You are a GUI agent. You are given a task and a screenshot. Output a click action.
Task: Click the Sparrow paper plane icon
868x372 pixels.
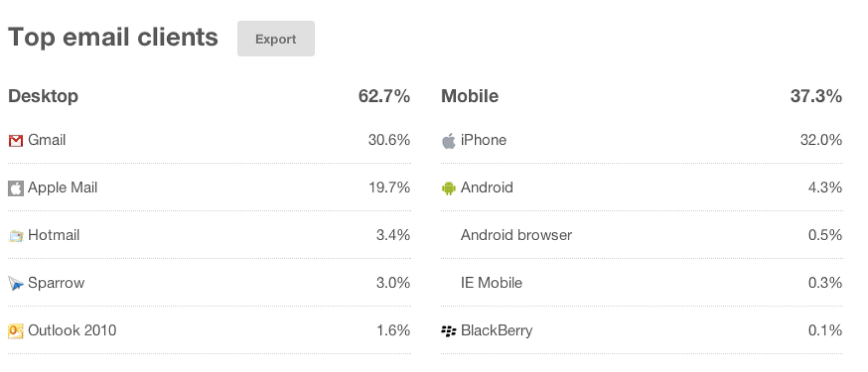pos(16,283)
